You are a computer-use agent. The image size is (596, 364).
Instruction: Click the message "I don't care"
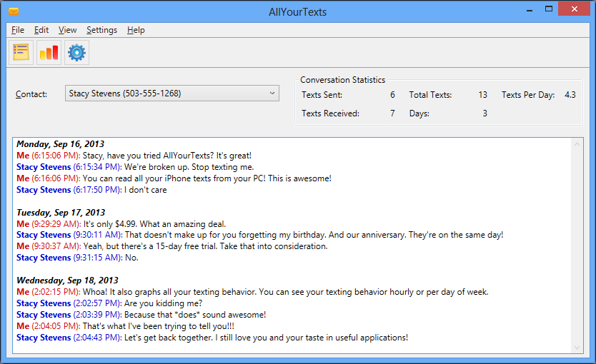tap(145, 189)
